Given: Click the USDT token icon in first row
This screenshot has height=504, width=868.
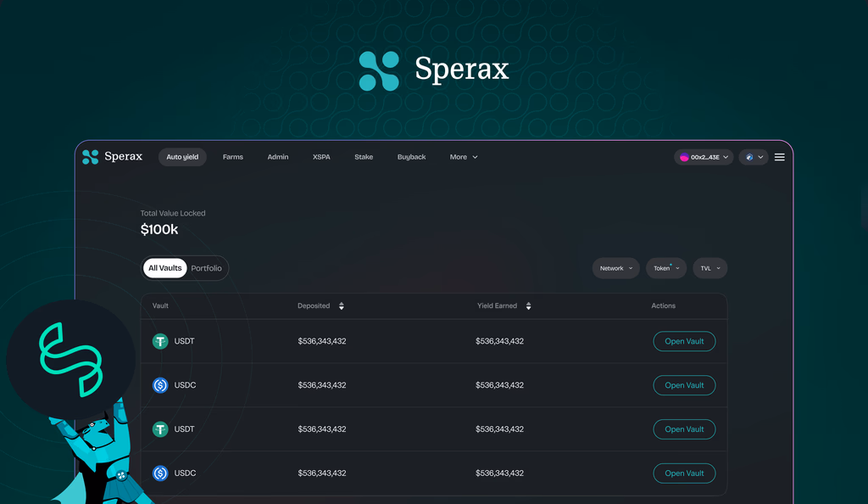Looking at the screenshot, I should coord(160,341).
